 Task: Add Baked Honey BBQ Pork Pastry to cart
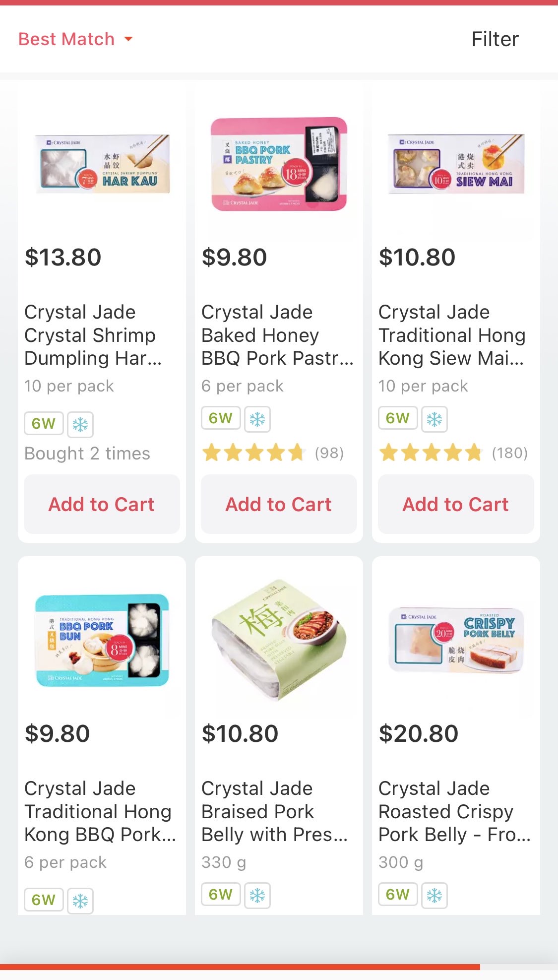279,504
